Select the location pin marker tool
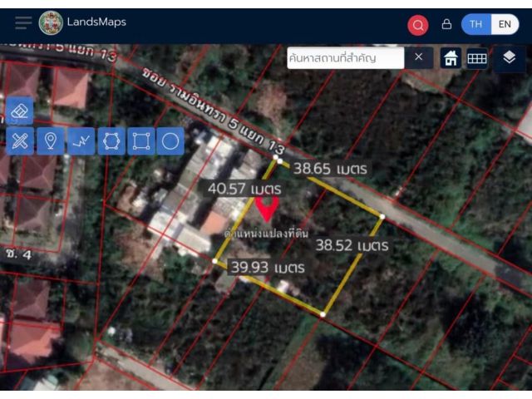Viewport: 532px width, 399px height. (51, 140)
